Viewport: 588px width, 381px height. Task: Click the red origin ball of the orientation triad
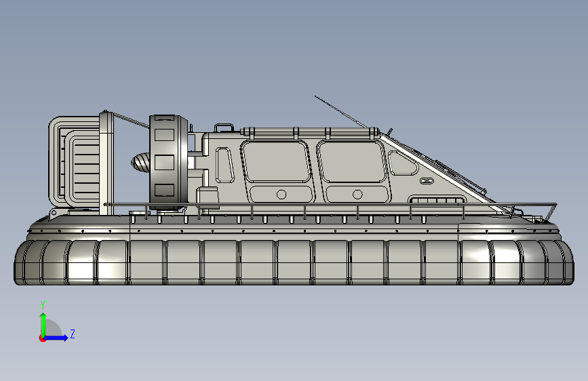(x=42, y=338)
